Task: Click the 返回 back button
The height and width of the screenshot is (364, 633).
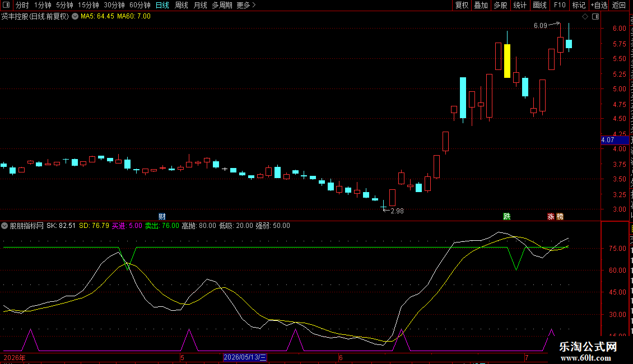Action: (619, 5)
